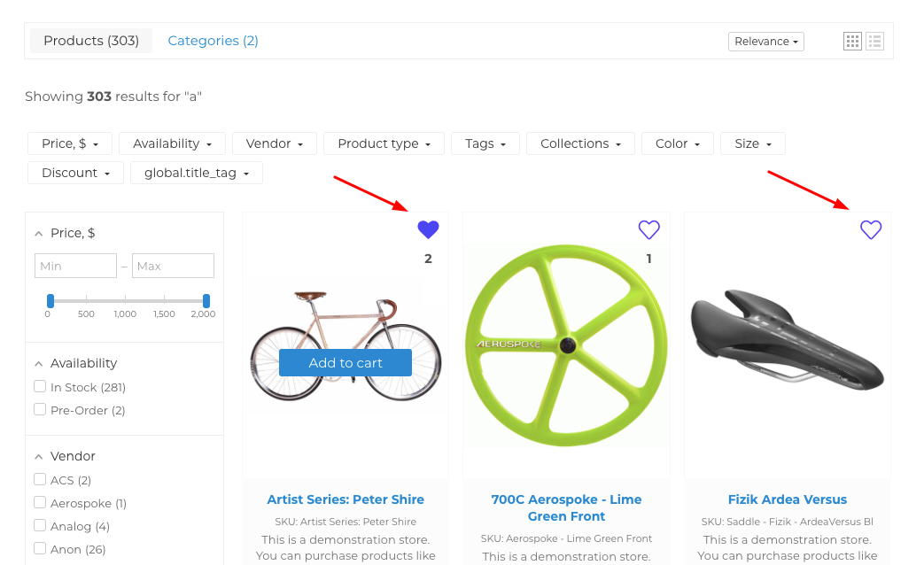
Task: Expand the Vendor top filter dropdown
Action: [x=275, y=143]
